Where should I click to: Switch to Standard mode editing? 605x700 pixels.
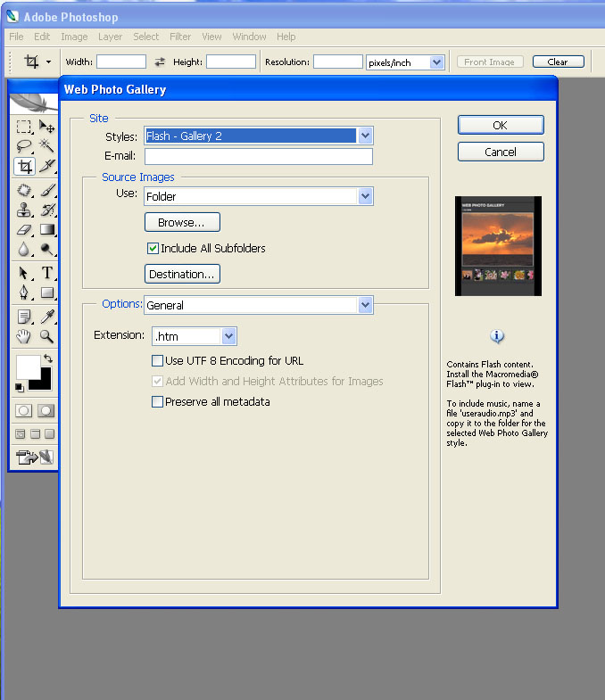pos(24,410)
